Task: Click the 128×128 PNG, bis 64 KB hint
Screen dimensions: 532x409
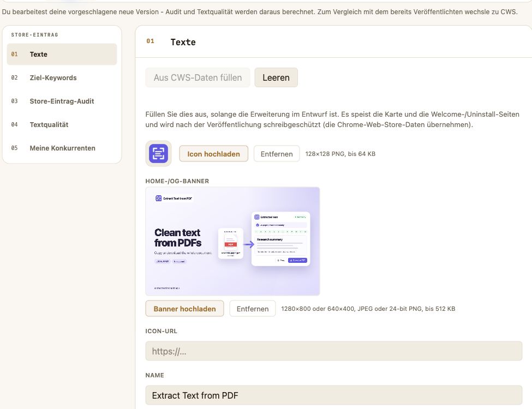Action: [x=340, y=154]
